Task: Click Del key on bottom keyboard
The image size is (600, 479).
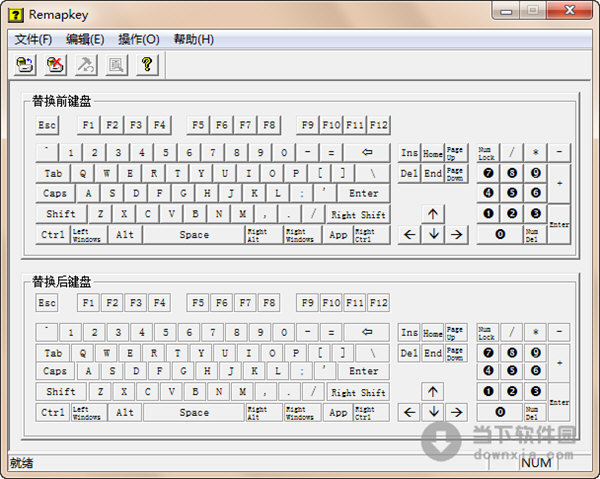Action: coord(409,353)
